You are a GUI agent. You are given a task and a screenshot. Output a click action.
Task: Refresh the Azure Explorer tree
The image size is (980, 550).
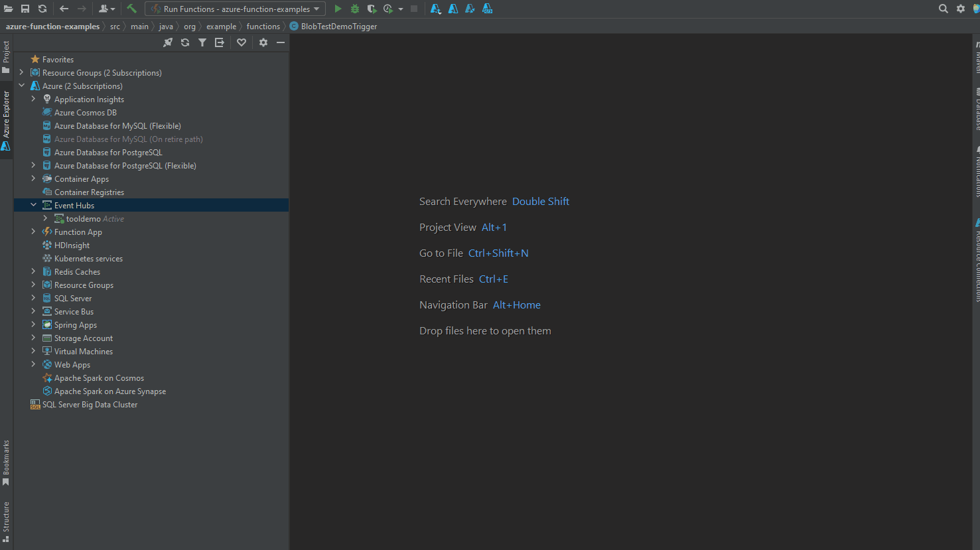click(x=185, y=42)
